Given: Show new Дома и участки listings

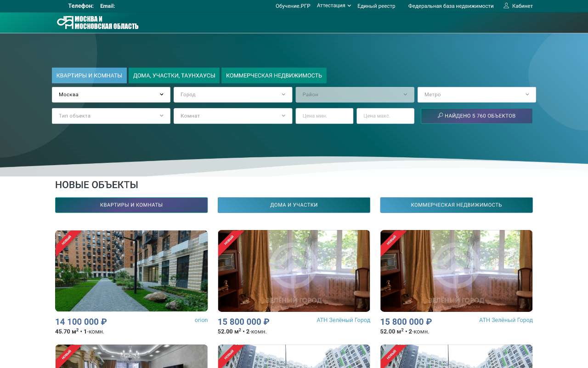Looking at the screenshot, I should click(x=294, y=205).
